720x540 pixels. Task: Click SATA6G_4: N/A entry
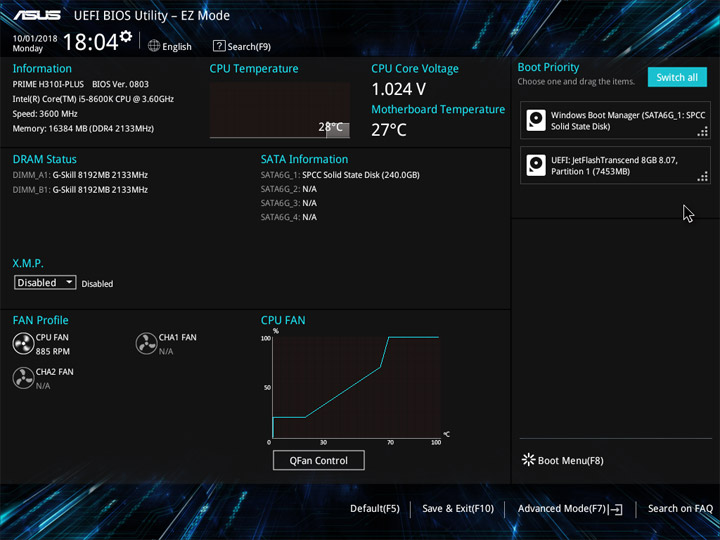(x=289, y=217)
